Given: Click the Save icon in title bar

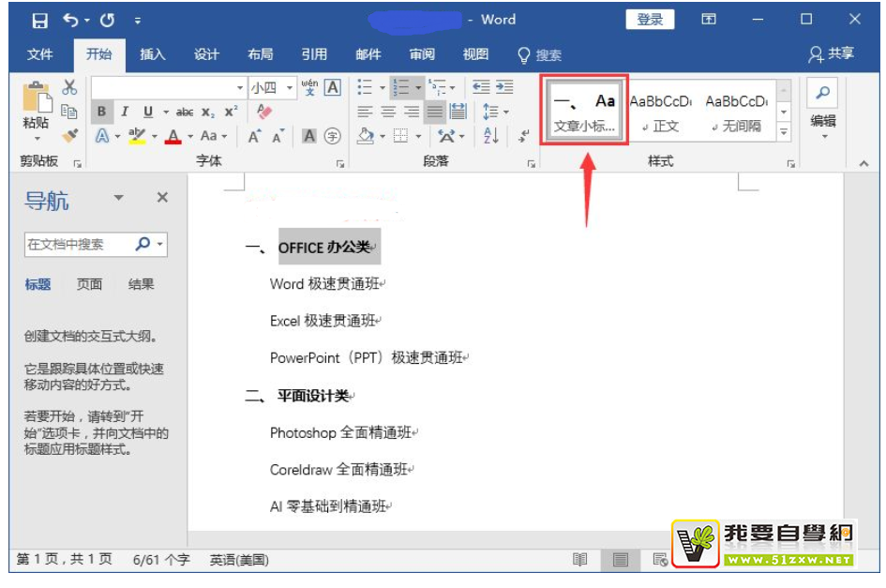Looking at the screenshot, I should tap(40, 20).
